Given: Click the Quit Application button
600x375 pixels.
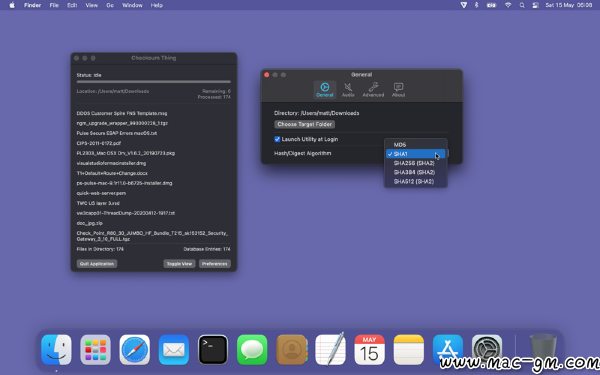Looking at the screenshot, I should tap(97, 264).
